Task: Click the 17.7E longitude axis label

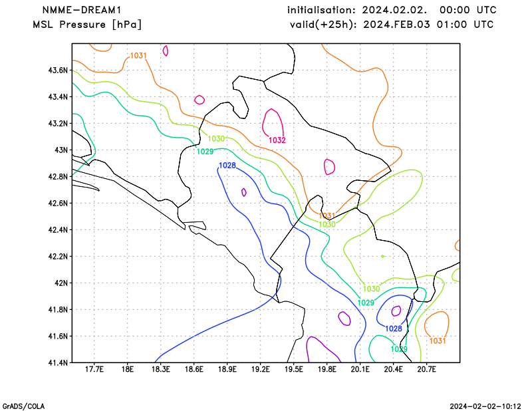Action: [x=94, y=369]
